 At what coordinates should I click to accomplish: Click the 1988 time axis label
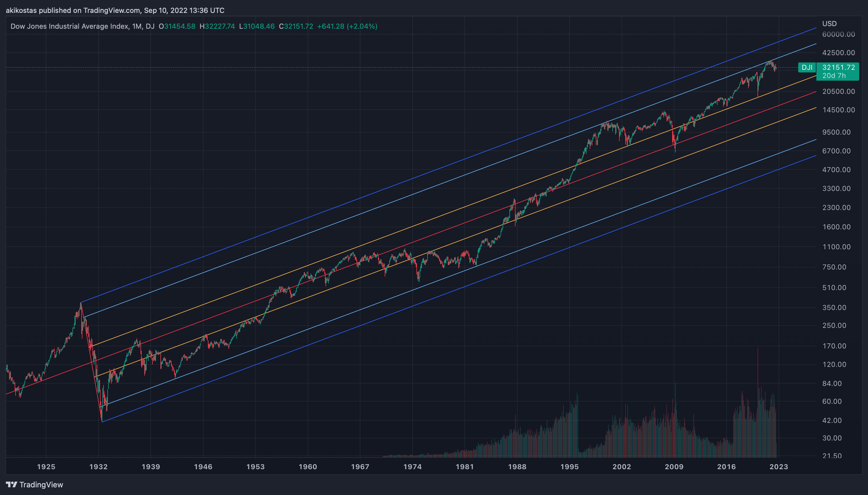click(x=517, y=467)
